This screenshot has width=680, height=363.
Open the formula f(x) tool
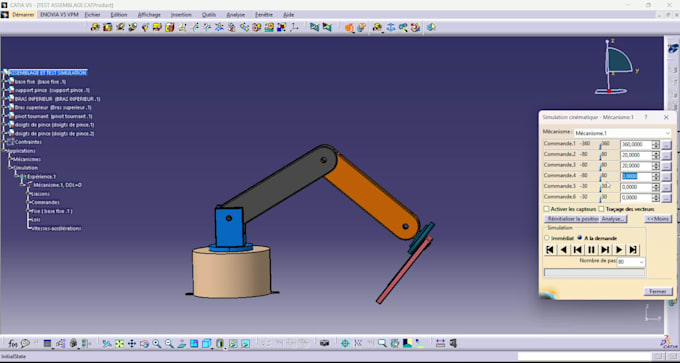13,343
